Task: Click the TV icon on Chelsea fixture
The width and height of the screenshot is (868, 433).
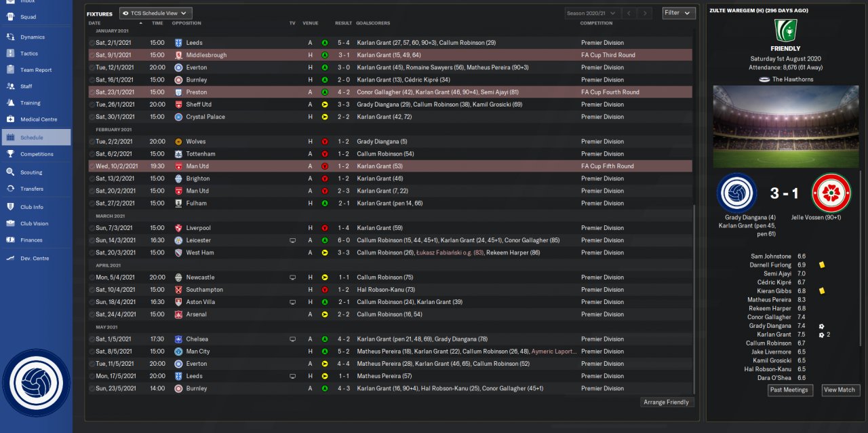Action: coord(292,339)
